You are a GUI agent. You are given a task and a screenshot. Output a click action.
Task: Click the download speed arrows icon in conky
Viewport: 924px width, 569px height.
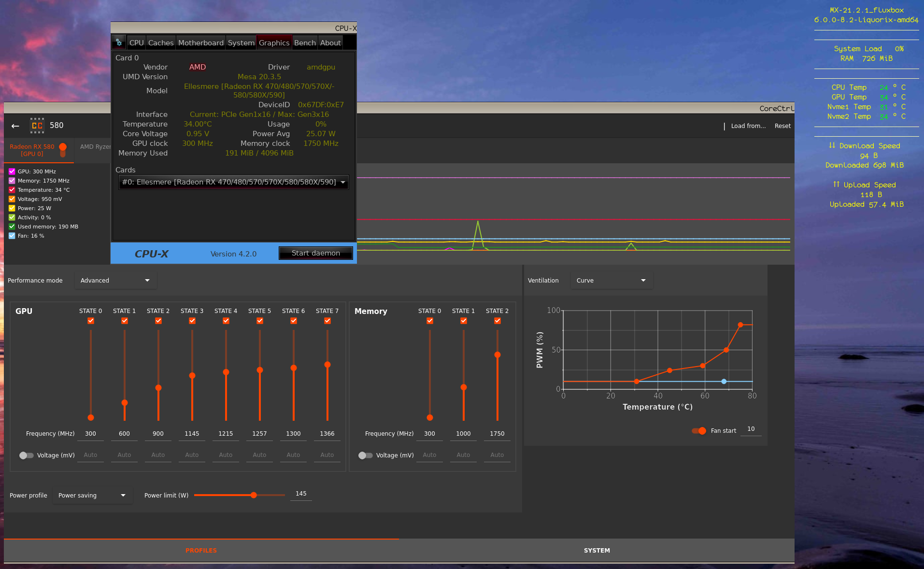click(x=832, y=145)
